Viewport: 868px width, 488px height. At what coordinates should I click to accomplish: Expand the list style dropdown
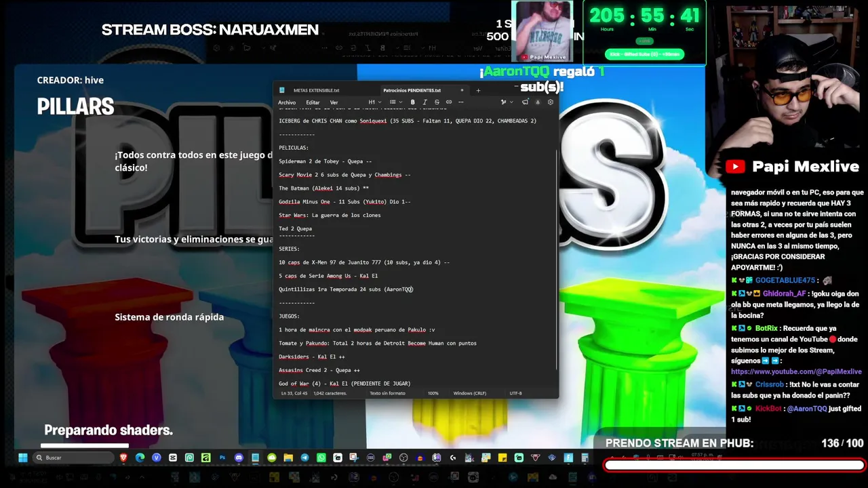pyautogui.click(x=395, y=102)
